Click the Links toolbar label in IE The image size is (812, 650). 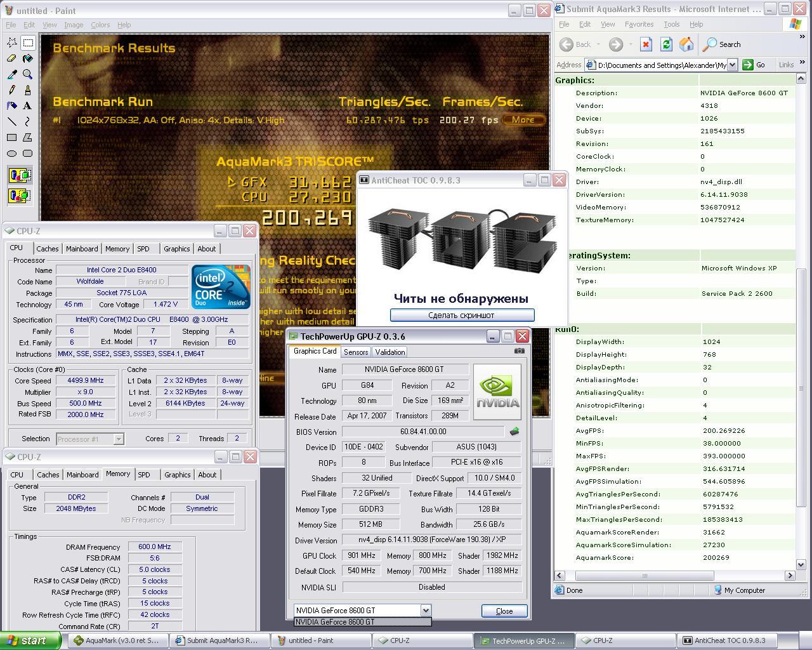coord(786,65)
